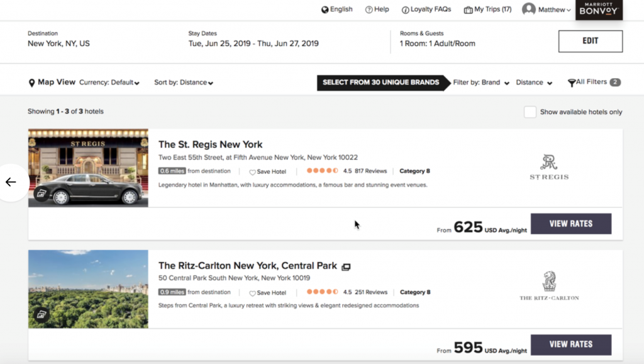Open the Currency dropdown
This screenshot has width=644, height=364.
[109, 82]
